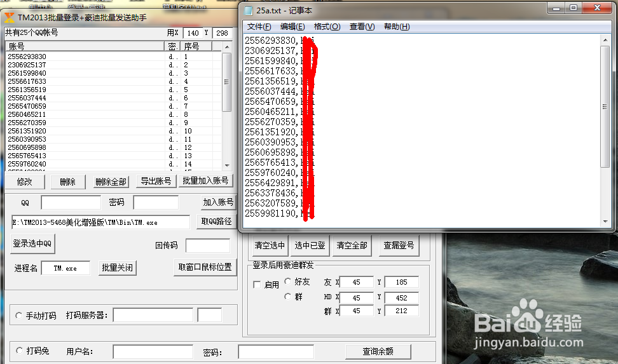
Task: Select account row 2556293830
Action: [x=114, y=57]
